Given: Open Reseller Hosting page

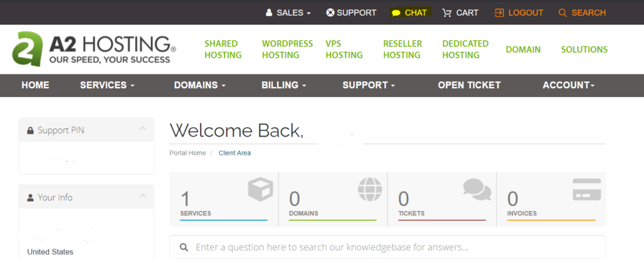Looking at the screenshot, I should pos(402,49).
